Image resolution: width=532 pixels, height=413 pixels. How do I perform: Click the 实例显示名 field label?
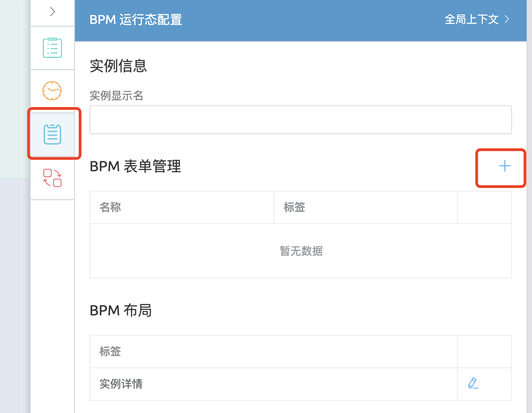[117, 96]
